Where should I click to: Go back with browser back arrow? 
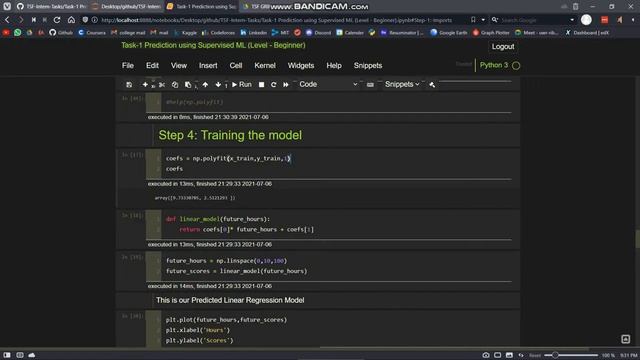(7, 20)
